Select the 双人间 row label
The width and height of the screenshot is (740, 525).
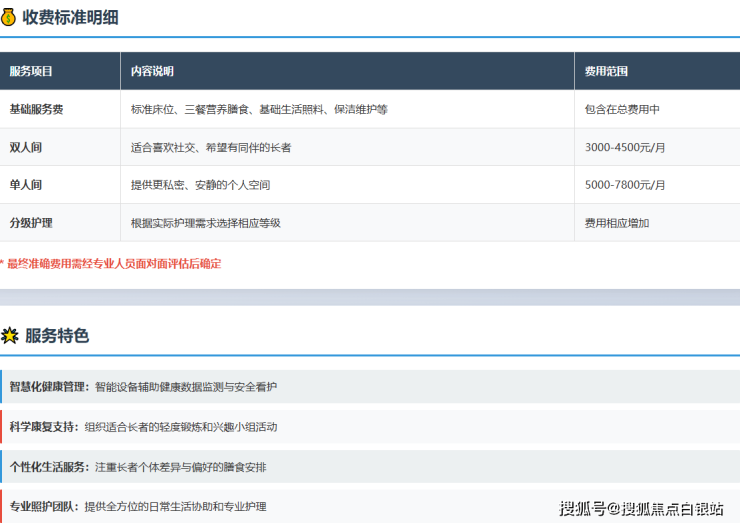pos(26,147)
